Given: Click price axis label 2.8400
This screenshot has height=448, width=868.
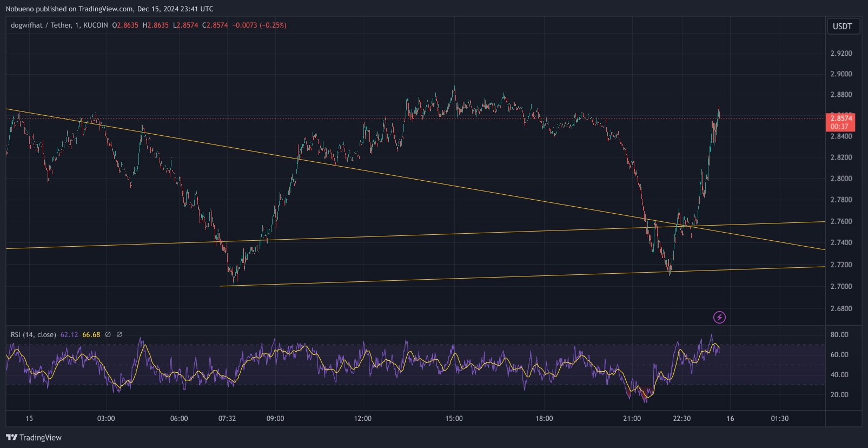Looking at the screenshot, I should pos(841,136).
